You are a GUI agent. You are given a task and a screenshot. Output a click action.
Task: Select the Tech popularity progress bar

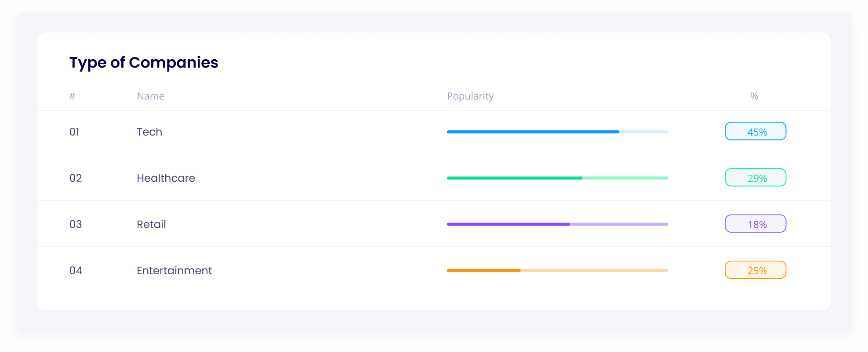tap(557, 132)
